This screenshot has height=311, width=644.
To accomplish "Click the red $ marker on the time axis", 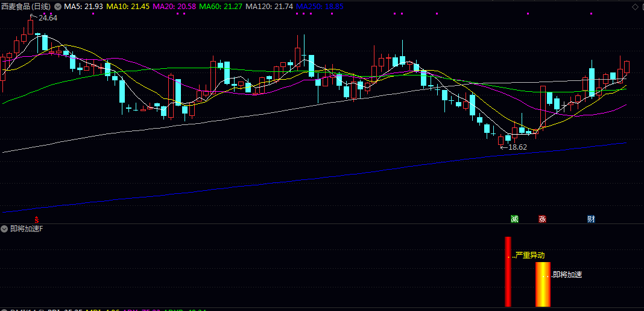I will click(x=36, y=219).
